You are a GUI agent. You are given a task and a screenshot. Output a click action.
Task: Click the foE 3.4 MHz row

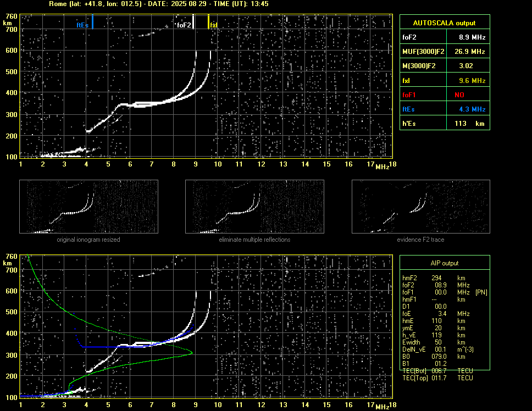436,314
